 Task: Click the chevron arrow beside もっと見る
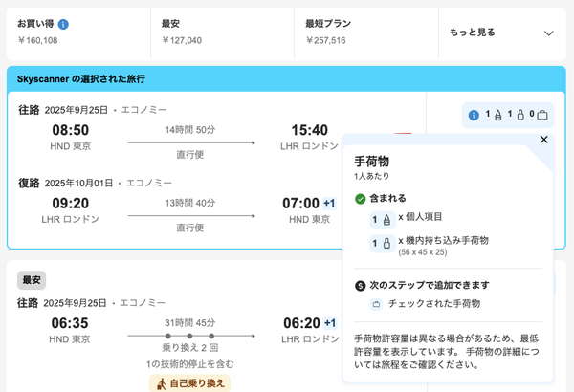click(x=548, y=33)
